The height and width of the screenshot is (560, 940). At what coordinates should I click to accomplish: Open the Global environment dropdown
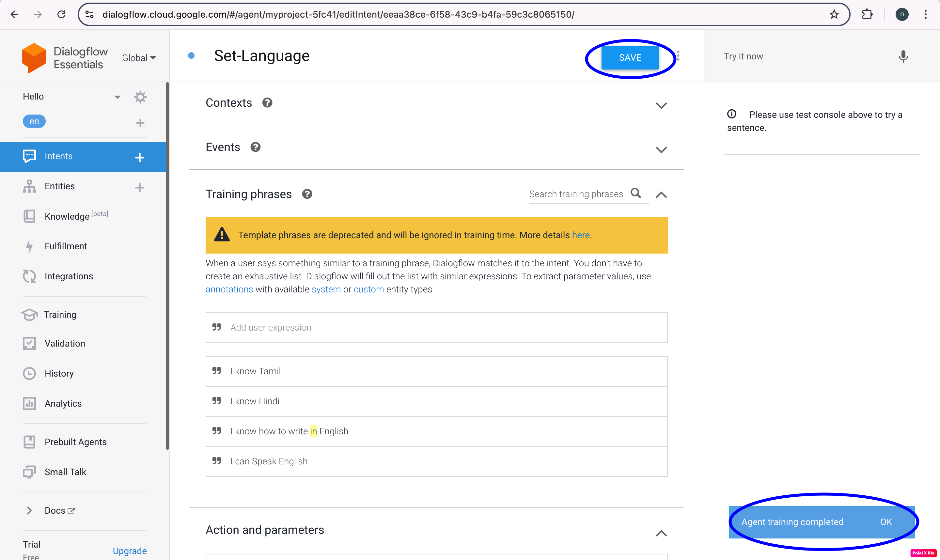pyautogui.click(x=139, y=57)
